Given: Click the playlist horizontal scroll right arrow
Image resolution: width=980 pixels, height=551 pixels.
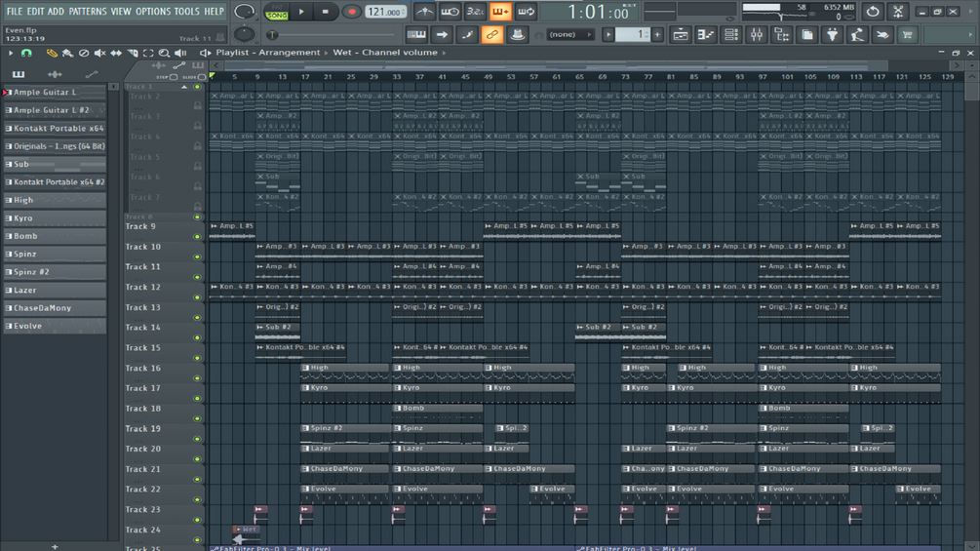Looking at the screenshot, I should (x=957, y=65).
